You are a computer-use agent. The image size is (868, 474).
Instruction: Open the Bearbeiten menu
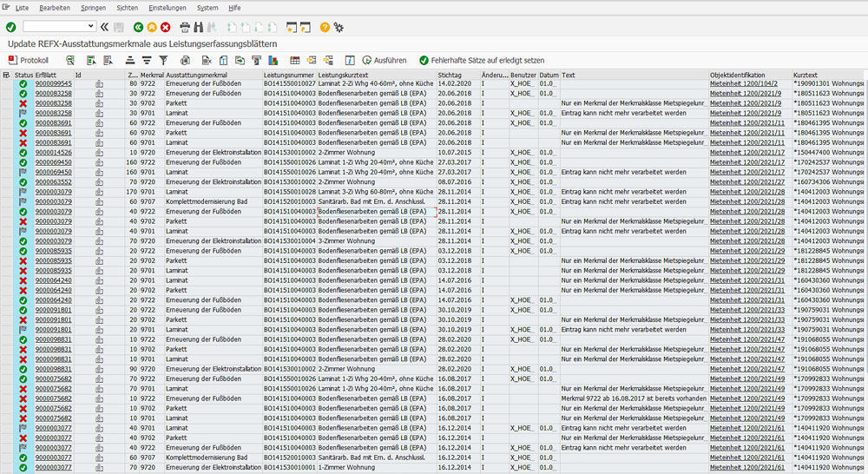[55, 7]
